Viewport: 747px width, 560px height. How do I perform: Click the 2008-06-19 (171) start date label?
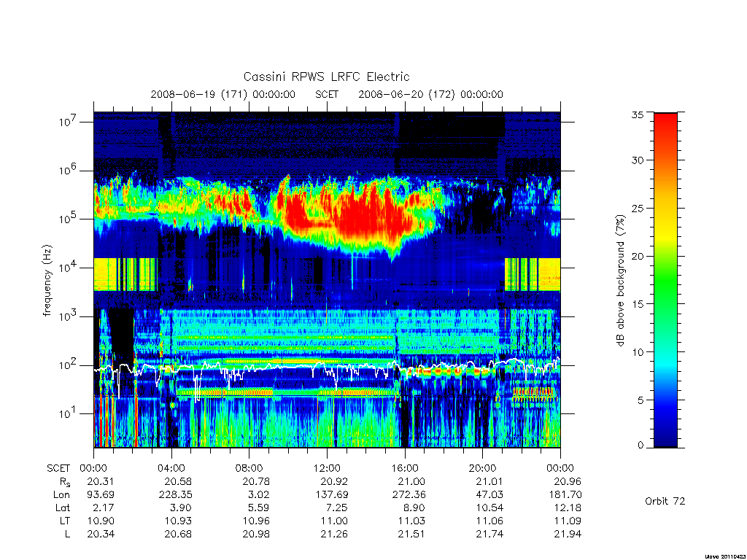click(223, 94)
